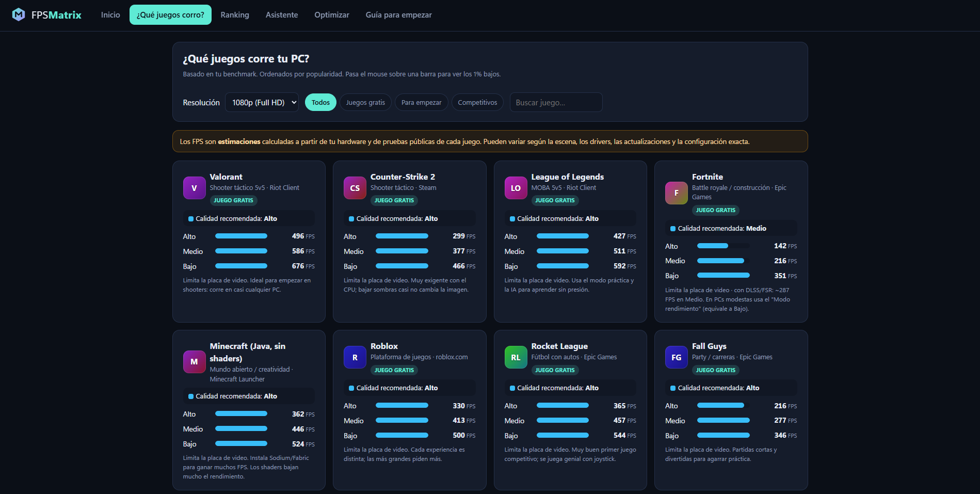Screen dimensions: 980x494
Task: Open Guía para empezar
Action: [x=399, y=15]
